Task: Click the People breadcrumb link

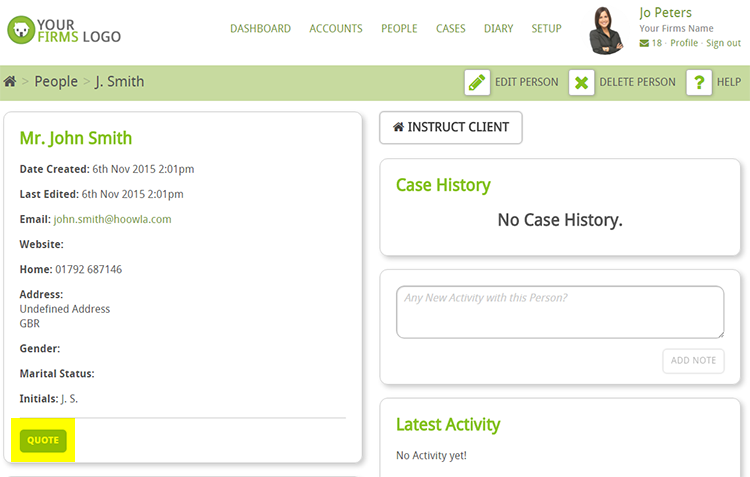Action: tap(56, 82)
